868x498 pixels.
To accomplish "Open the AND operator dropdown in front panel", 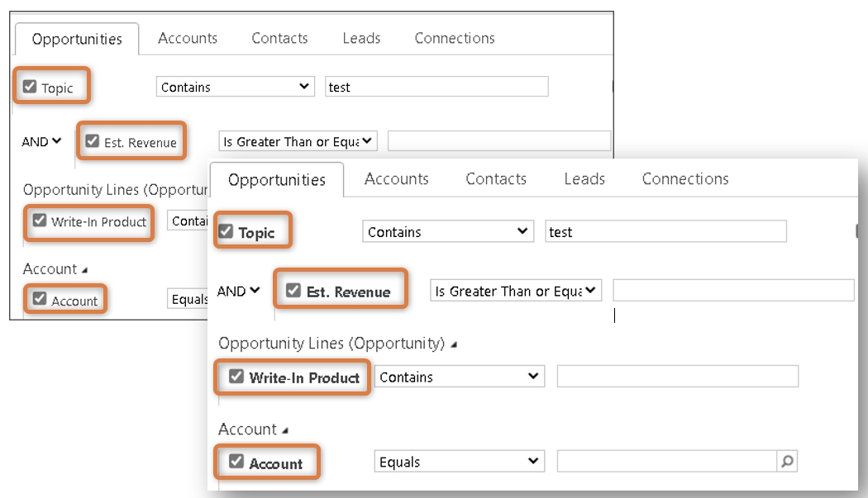I will click(238, 291).
